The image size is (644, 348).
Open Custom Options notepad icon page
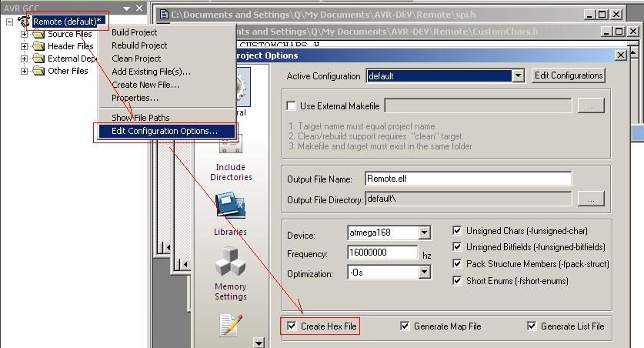pyautogui.click(x=231, y=326)
